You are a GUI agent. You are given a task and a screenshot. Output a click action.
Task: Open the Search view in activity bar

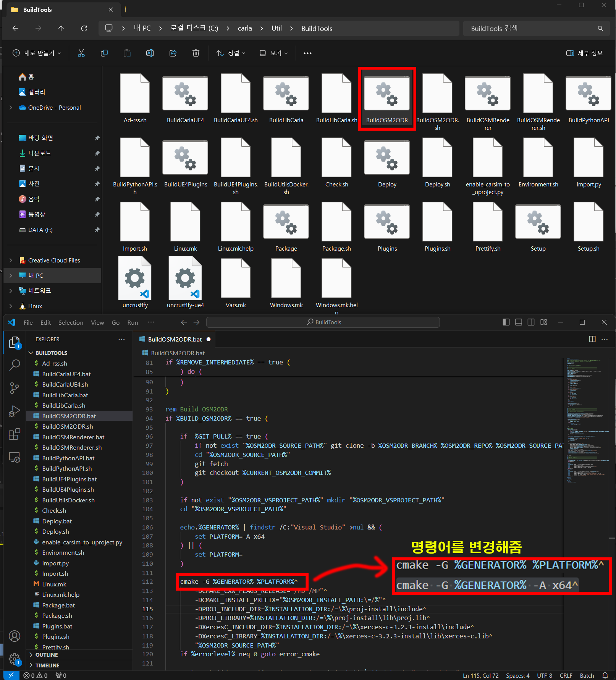[x=15, y=365]
